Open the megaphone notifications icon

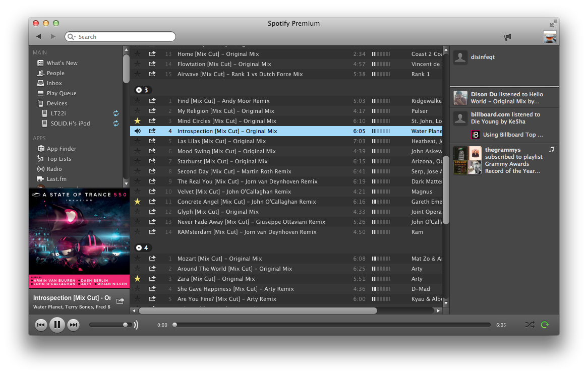coord(507,37)
